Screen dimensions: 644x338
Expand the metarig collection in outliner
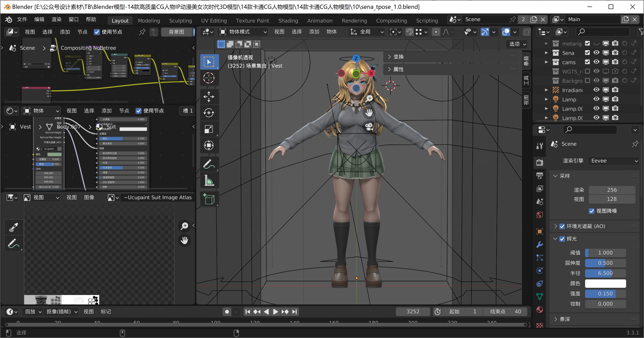point(546,43)
